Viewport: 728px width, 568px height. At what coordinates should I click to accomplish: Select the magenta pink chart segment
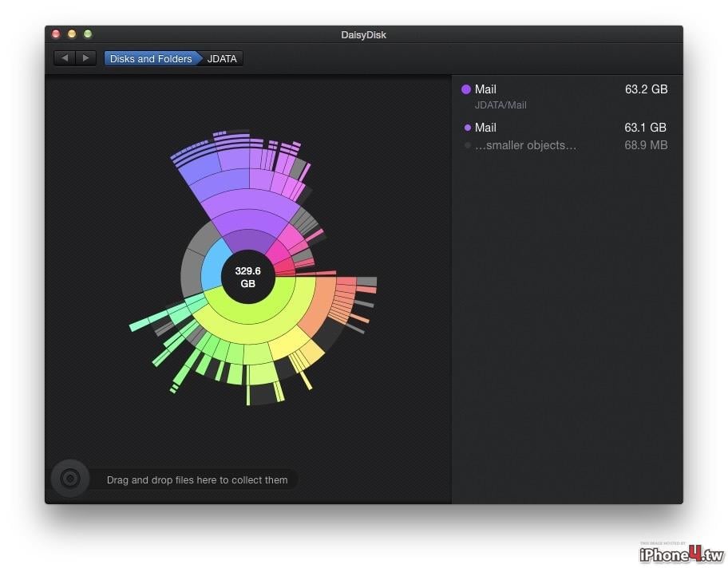click(x=279, y=253)
